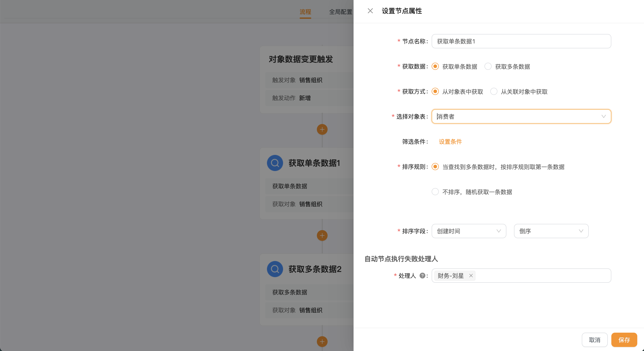Click the 自动节点执行失败处理人 heading
Screen dimensions: 644x351
[x=401, y=259]
